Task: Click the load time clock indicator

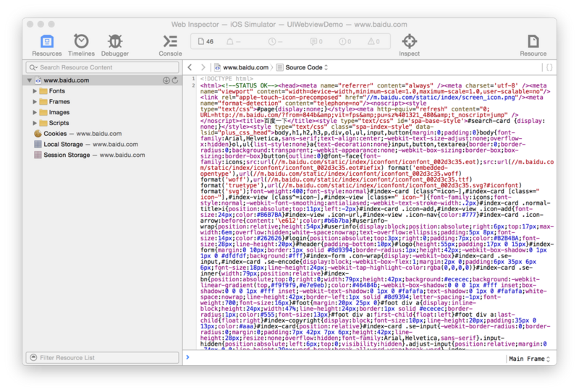Action: pyautogui.click(x=275, y=41)
